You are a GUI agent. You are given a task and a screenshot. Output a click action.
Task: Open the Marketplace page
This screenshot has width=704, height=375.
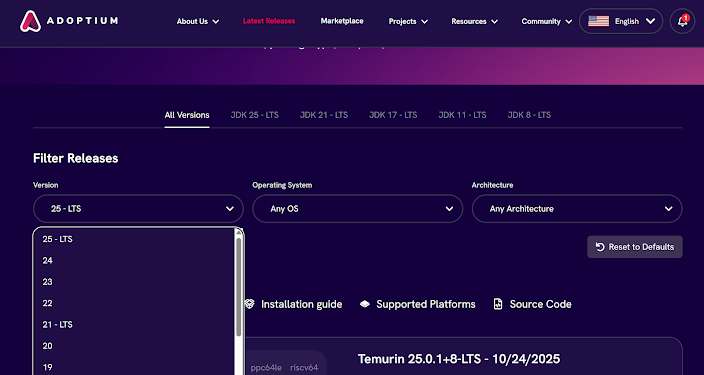[x=342, y=21]
